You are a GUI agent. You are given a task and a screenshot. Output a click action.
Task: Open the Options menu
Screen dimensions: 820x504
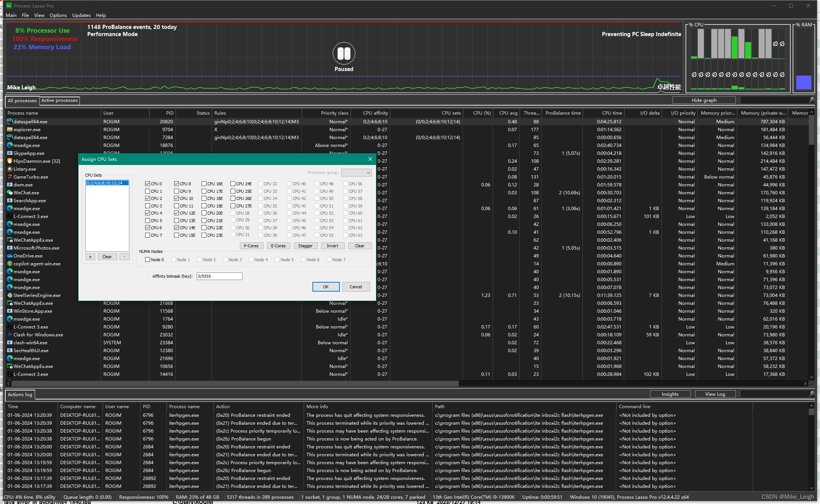pyautogui.click(x=58, y=15)
